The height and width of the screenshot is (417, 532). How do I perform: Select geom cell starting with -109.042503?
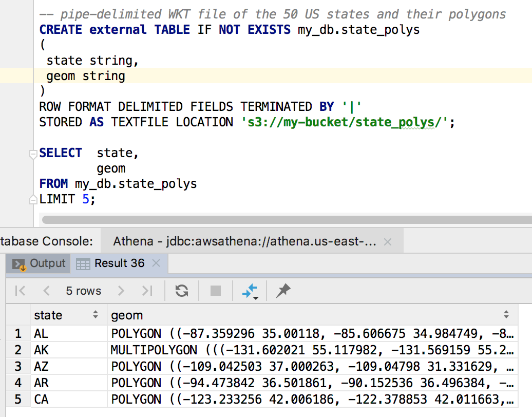click(x=313, y=367)
